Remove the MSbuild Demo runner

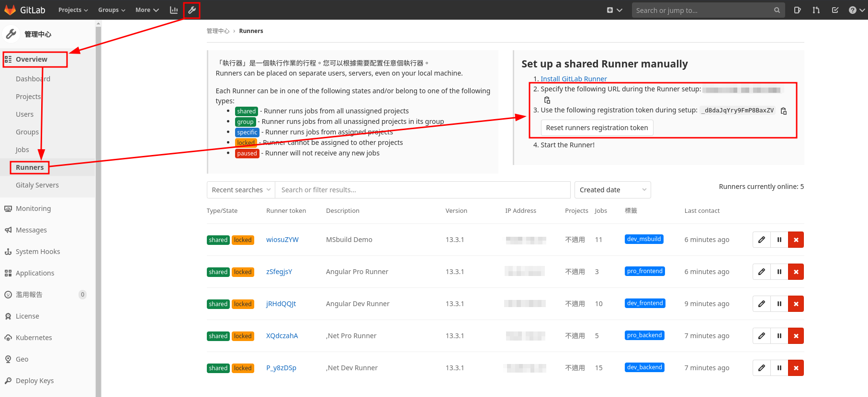coord(796,240)
